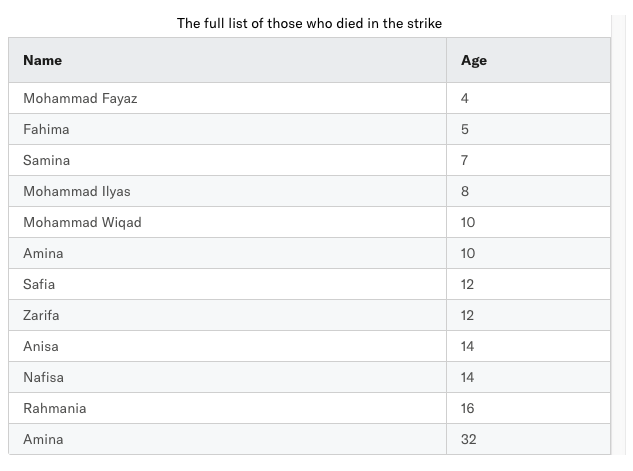Click the vertical scrollbar track at right
The width and height of the screenshot is (633, 471).
(x=619, y=235)
